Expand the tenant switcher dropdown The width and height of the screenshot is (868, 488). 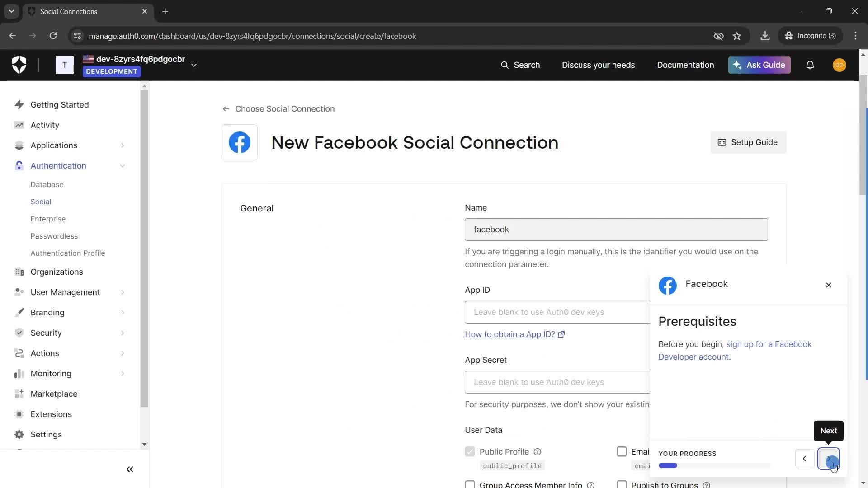click(194, 65)
